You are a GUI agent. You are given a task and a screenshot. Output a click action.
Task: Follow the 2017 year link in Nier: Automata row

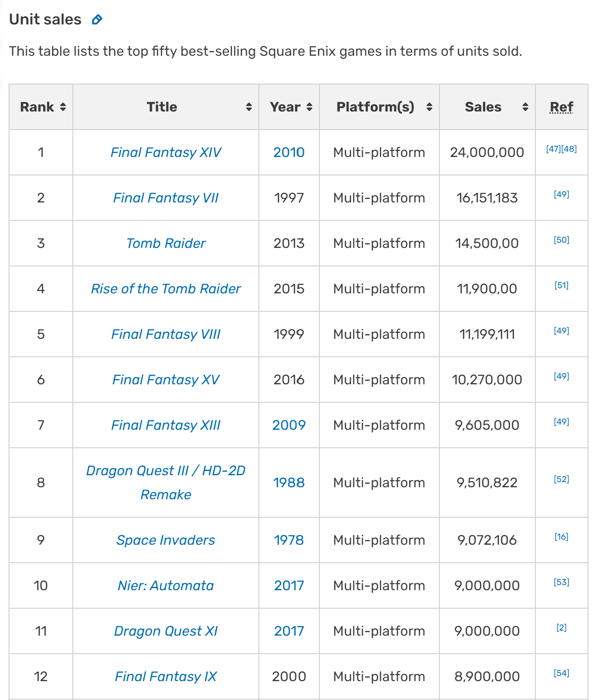[x=289, y=585]
